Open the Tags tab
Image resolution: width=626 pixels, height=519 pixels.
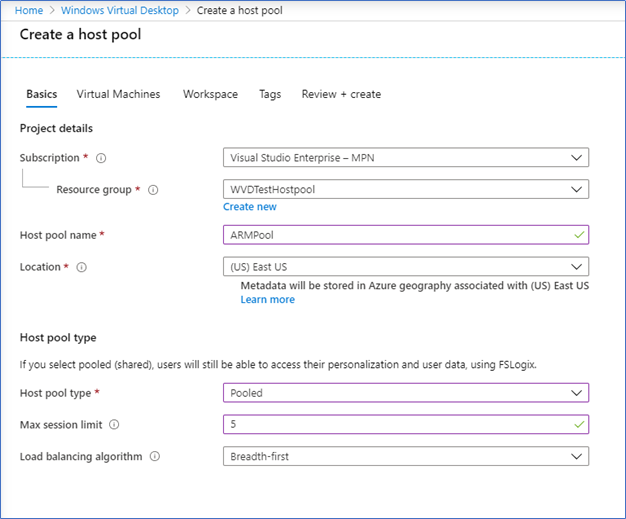tap(270, 94)
